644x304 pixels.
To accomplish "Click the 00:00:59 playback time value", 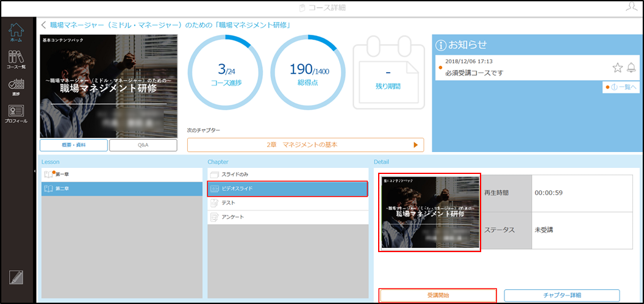I will point(548,193).
